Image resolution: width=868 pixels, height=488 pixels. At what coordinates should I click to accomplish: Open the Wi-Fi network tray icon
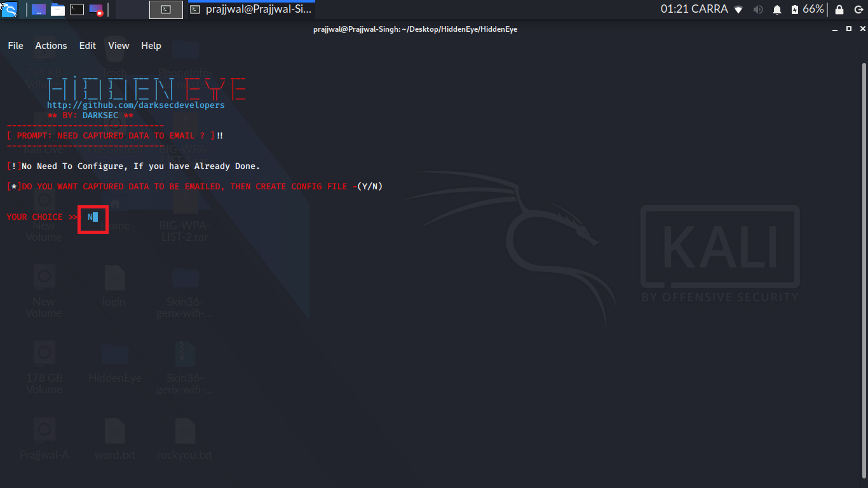coord(738,10)
